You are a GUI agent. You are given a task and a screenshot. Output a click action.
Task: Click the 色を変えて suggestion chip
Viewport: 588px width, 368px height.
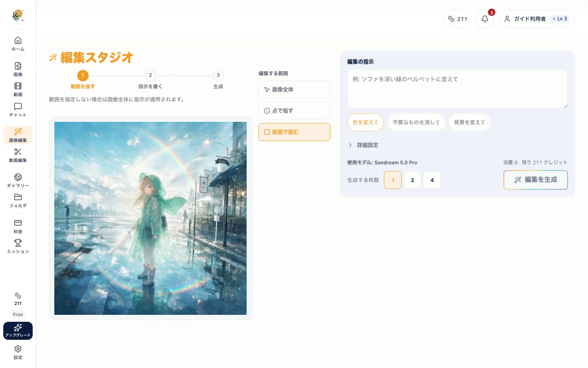(x=365, y=122)
